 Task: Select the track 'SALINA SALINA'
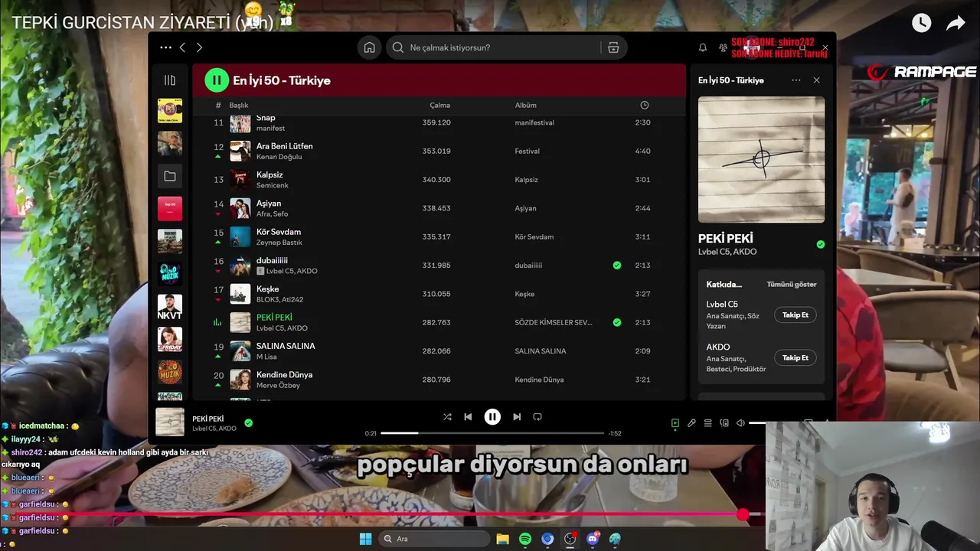pyautogui.click(x=286, y=346)
